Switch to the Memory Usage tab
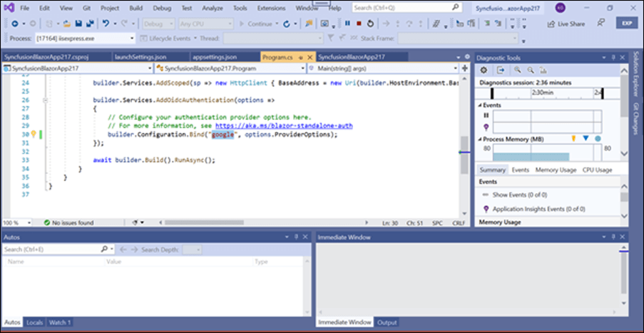644x333 pixels. click(x=556, y=170)
